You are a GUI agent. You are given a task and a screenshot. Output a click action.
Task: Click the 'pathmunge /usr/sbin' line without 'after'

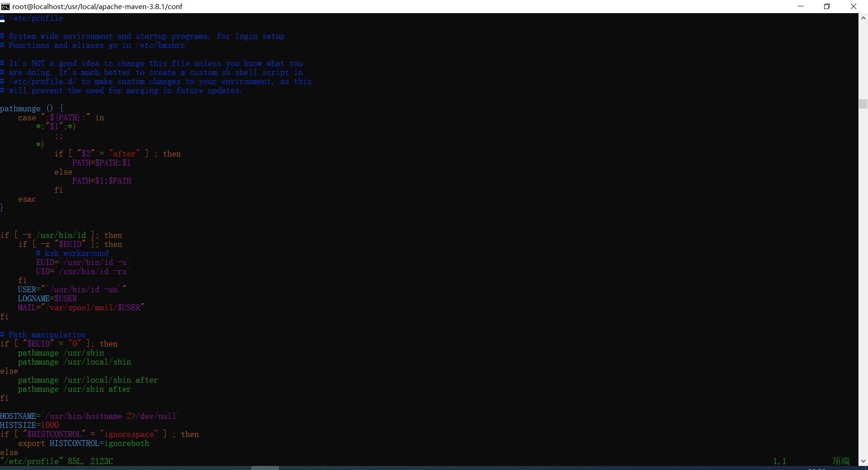tap(61, 353)
